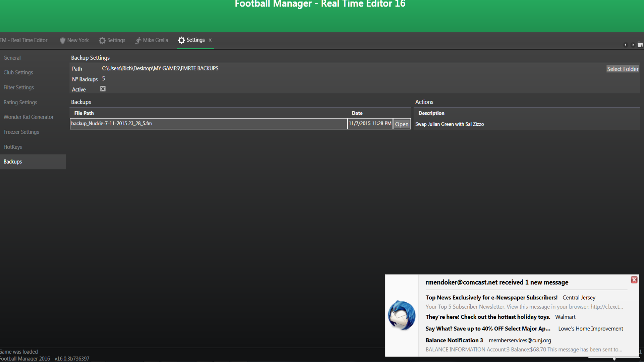Edit the number of backups value 5

pos(103,79)
